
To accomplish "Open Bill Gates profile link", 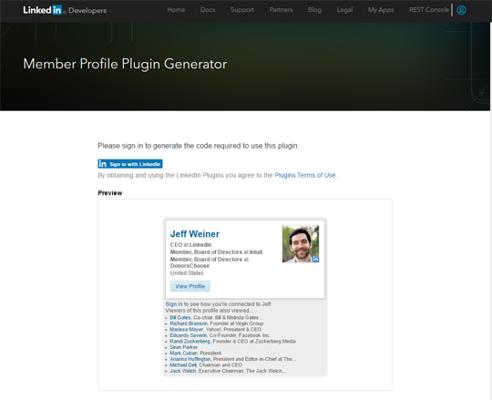I will [180, 317].
